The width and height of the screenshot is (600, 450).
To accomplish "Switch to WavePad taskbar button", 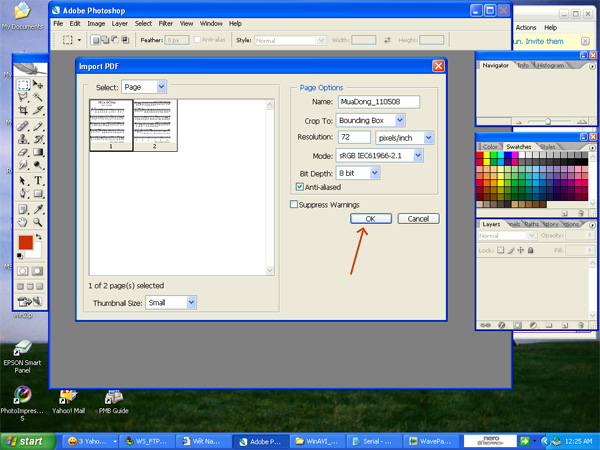I will (x=431, y=441).
